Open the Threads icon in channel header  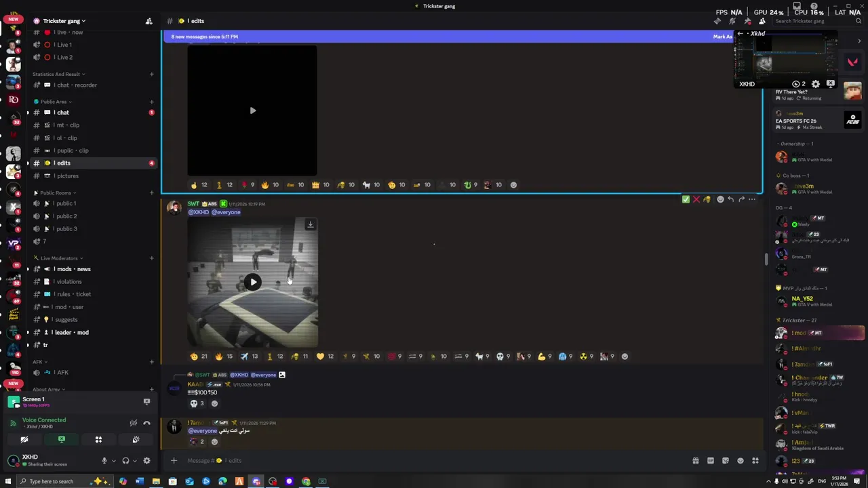[x=717, y=21]
